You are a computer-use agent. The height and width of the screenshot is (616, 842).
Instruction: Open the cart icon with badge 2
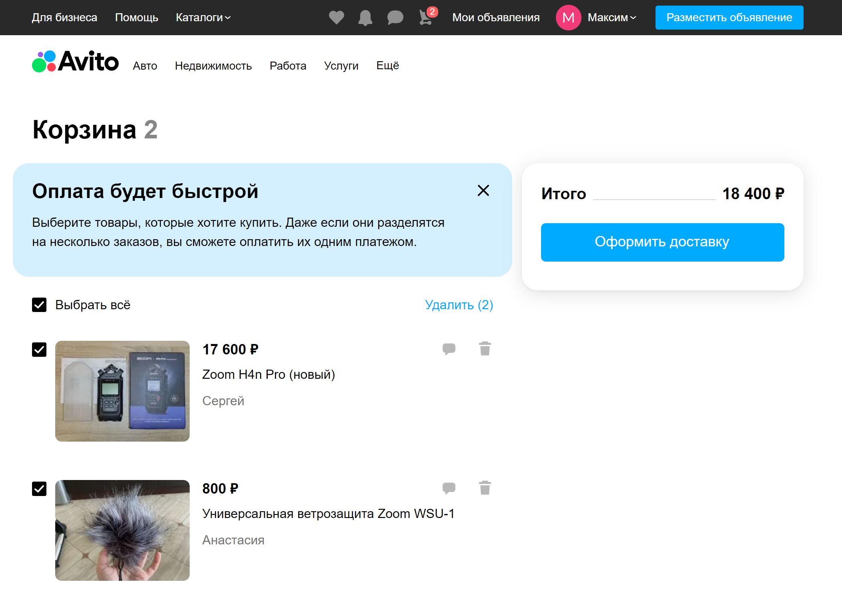click(x=428, y=16)
